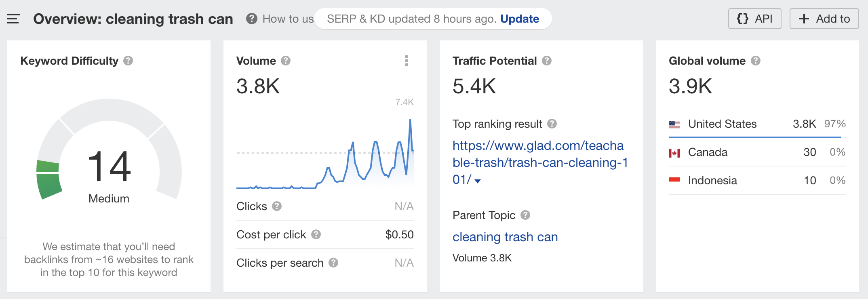Click the Clicks per search help icon
The image size is (868, 299).
click(334, 263)
